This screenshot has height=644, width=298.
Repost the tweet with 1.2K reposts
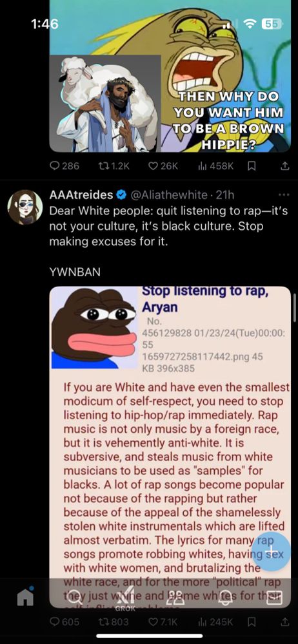[x=114, y=166]
